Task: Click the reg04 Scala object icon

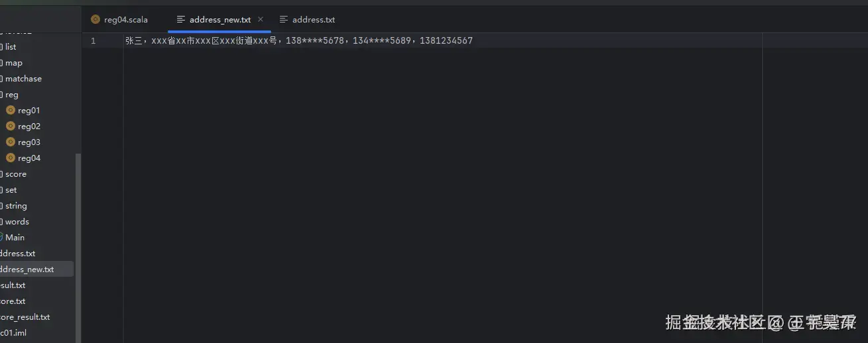Action: pyautogui.click(x=11, y=158)
